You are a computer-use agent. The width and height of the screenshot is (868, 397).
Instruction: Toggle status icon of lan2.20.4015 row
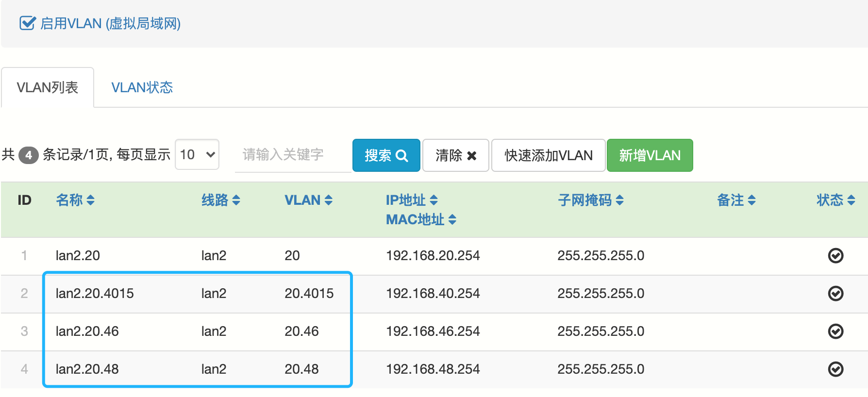tap(835, 294)
